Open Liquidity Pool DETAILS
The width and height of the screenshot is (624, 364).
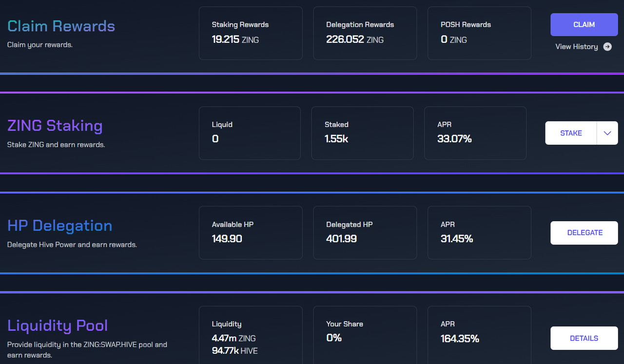pyautogui.click(x=584, y=338)
